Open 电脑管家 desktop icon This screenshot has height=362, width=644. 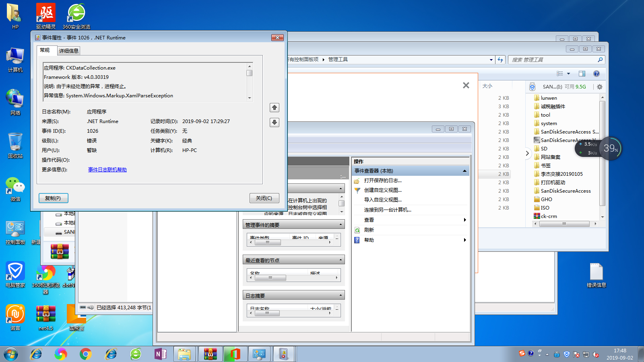pyautogui.click(x=15, y=275)
